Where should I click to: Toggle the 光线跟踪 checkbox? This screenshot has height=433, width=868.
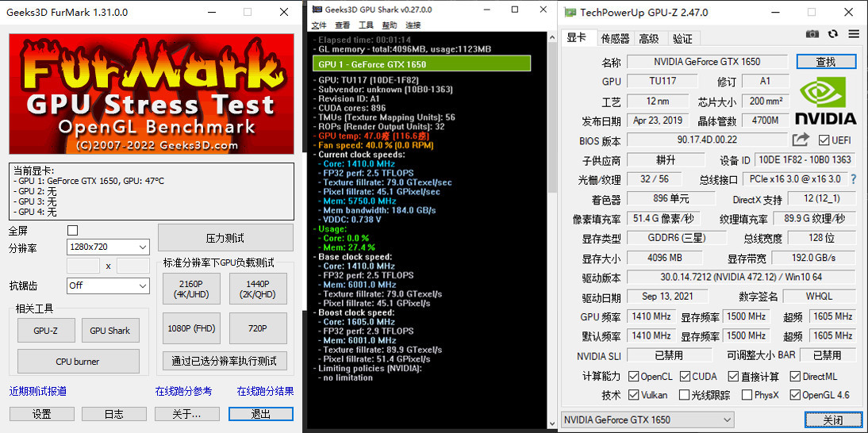[x=685, y=395]
